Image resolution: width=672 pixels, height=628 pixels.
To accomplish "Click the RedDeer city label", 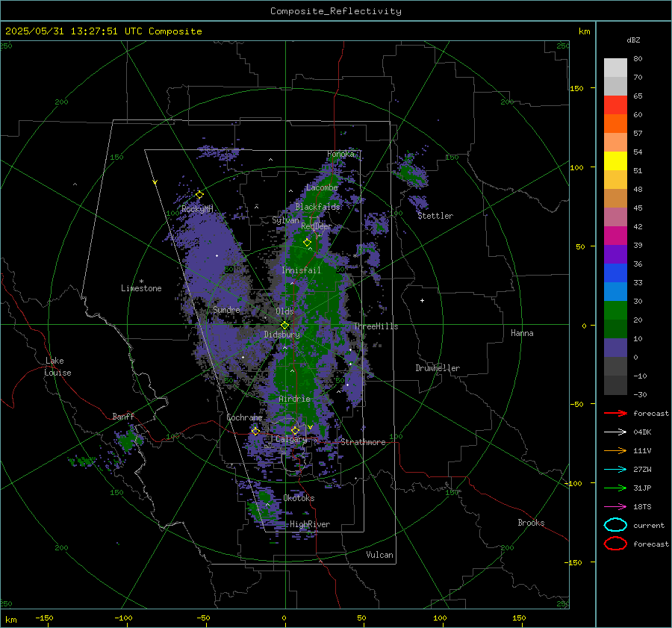I will tap(317, 226).
